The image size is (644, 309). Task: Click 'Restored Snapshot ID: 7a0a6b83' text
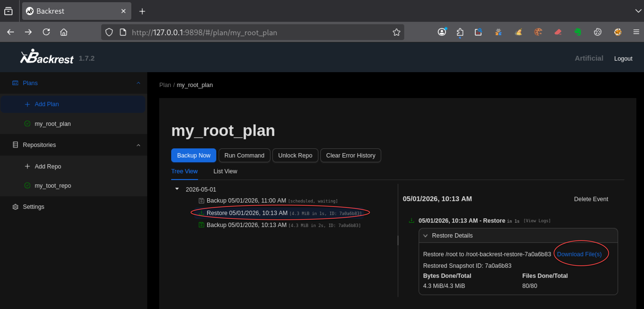(467, 266)
